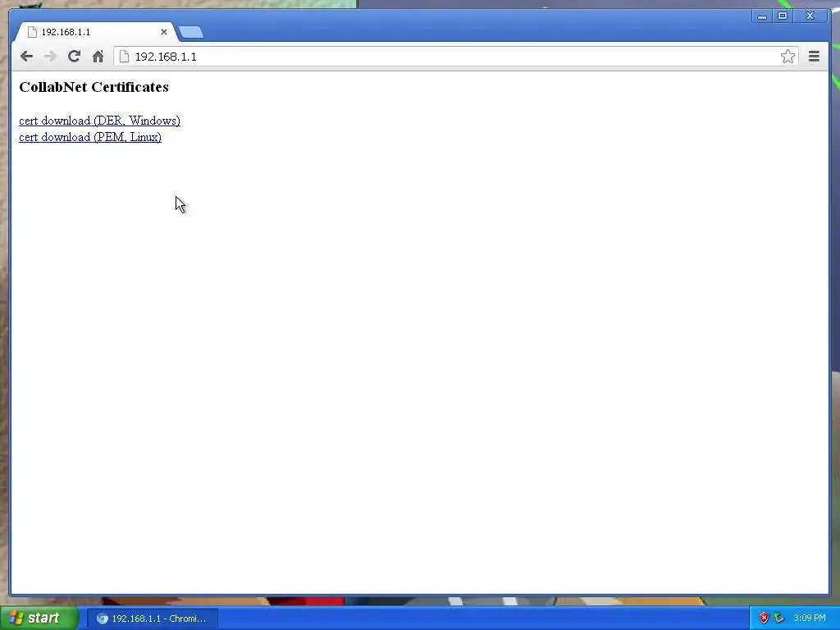Click the 3:09 PM system clock
Image resolution: width=840 pixels, height=630 pixels.
click(x=810, y=619)
